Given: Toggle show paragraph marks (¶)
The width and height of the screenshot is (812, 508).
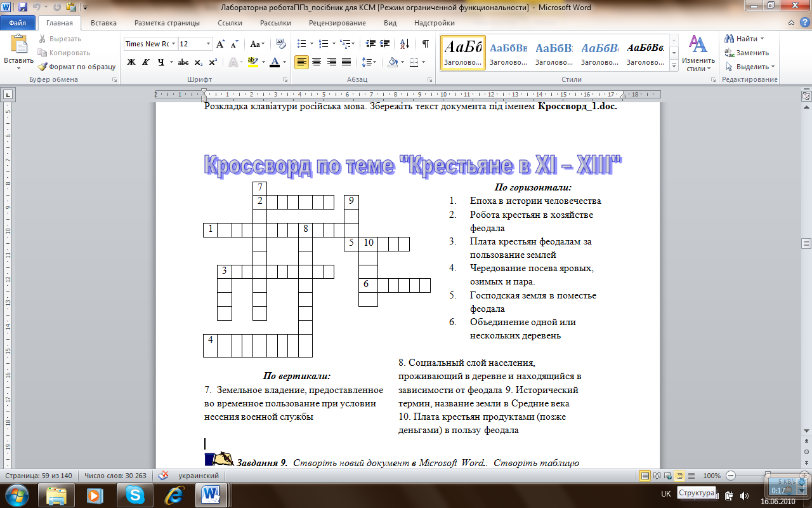Looking at the screenshot, I should pyautogui.click(x=425, y=44).
